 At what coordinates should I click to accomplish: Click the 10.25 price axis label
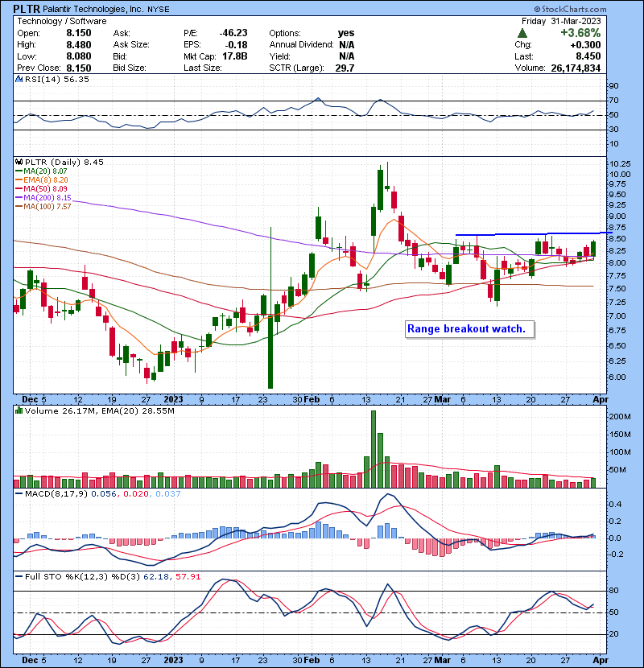pos(620,164)
